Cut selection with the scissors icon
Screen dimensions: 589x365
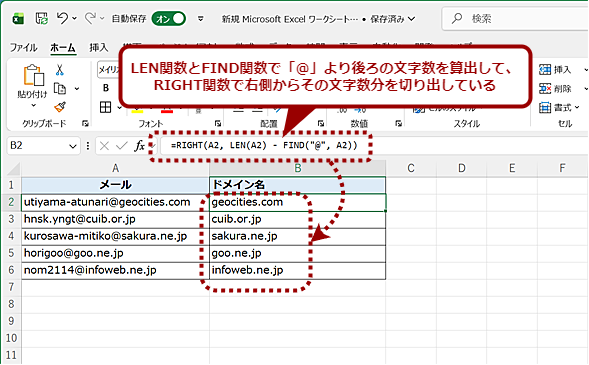point(59,70)
